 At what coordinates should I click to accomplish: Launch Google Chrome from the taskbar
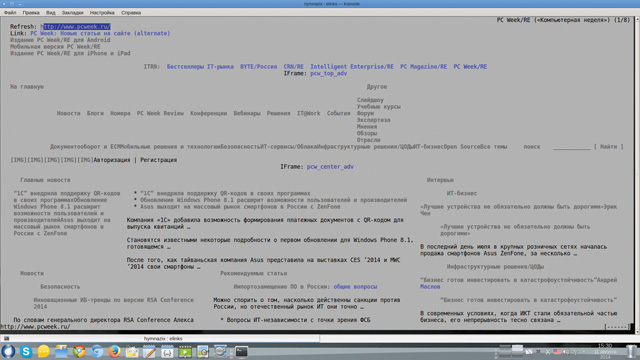[x=79, y=351]
